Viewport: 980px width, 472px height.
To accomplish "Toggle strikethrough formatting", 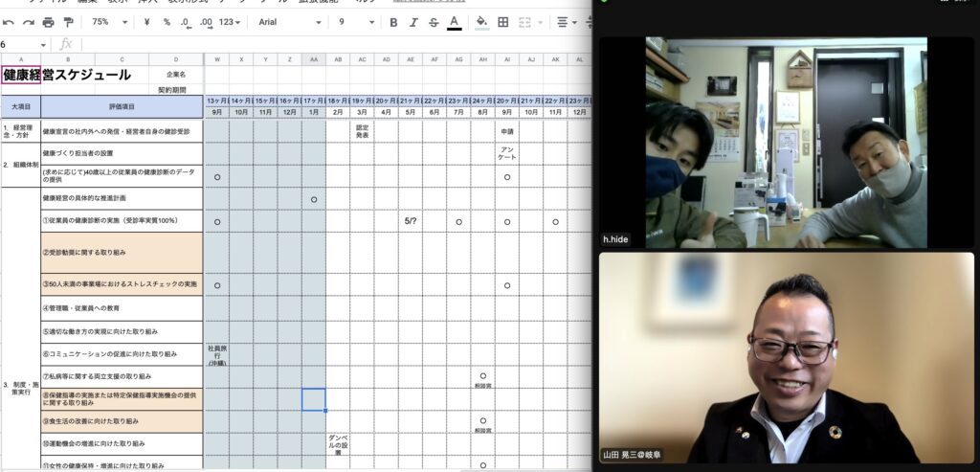I will pos(434,23).
